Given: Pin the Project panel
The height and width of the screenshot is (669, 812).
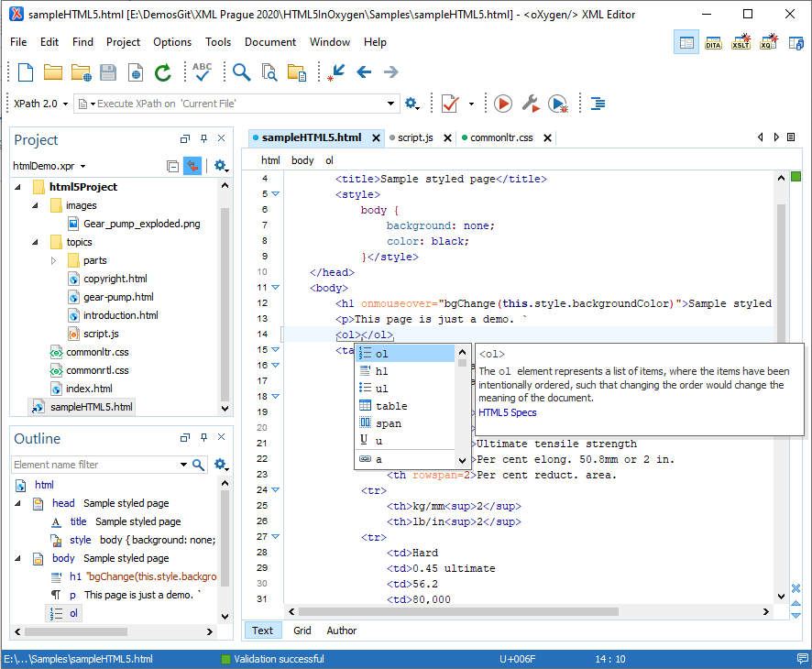Looking at the screenshot, I should [x=203, y=138].
